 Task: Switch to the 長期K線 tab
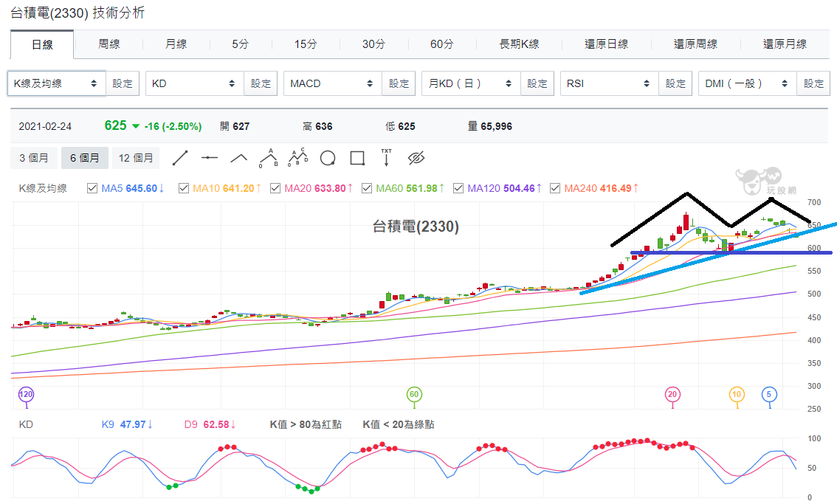[x=519, y=44]
